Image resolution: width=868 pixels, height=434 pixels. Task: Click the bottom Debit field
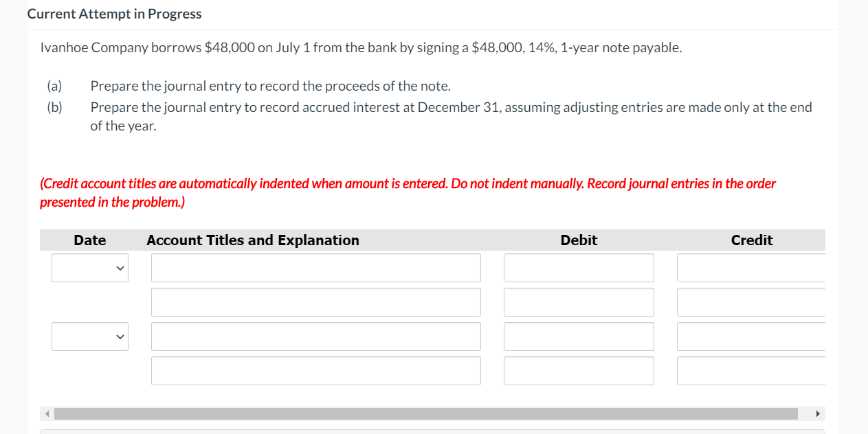point(579,371)
